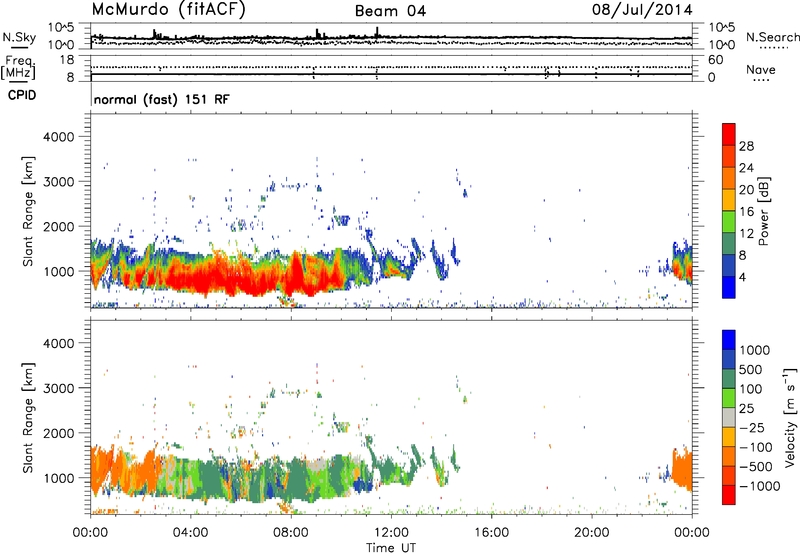800x554 pixels.
Task: Click the 4 value on Power colorbar
Action: (742, 278)
